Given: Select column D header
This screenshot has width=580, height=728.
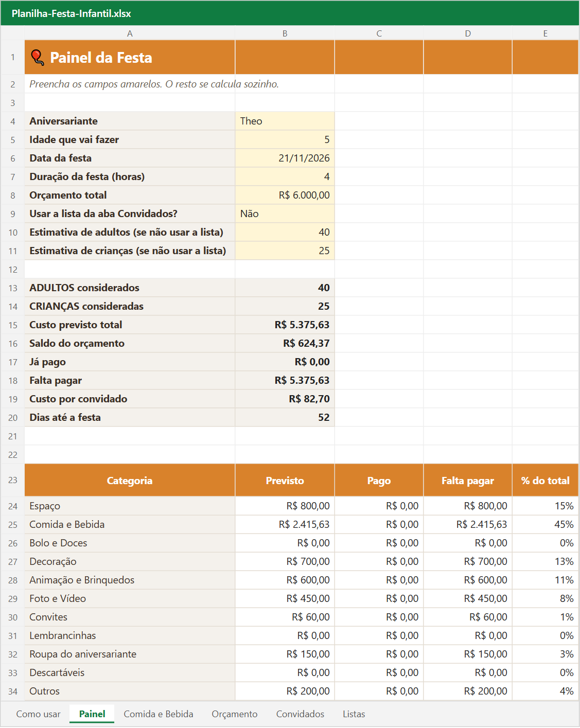Looking at the screenshot, I should [x=468, y=33].
